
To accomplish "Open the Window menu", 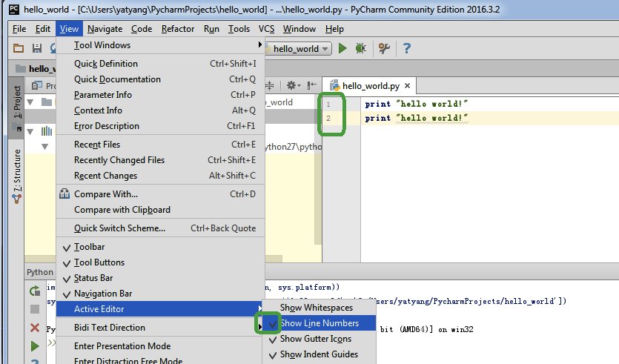I will tap(299, 29).
